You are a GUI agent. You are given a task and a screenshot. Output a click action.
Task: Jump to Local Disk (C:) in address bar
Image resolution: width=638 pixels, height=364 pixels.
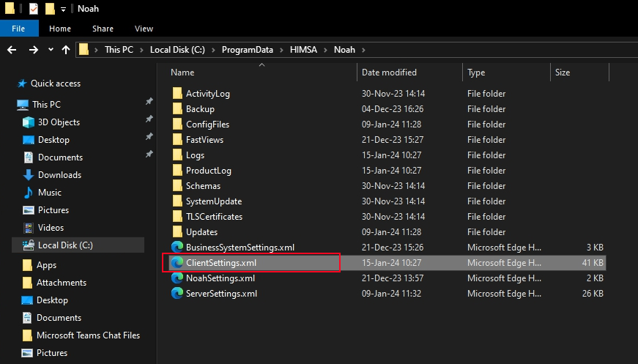[x=177, y=50]
